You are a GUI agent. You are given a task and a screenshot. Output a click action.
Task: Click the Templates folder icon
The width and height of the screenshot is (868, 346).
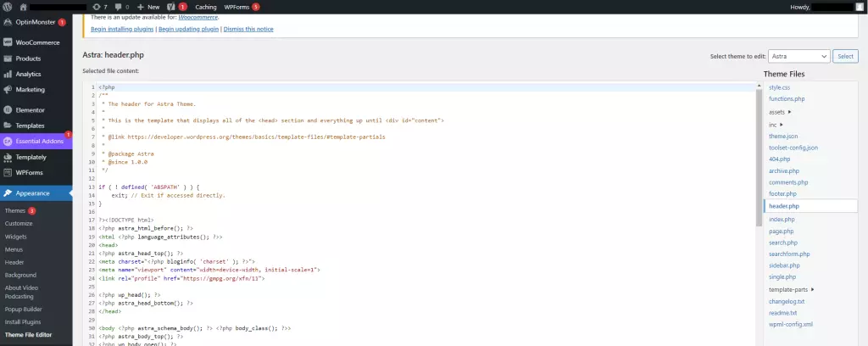tap(8, 126)
